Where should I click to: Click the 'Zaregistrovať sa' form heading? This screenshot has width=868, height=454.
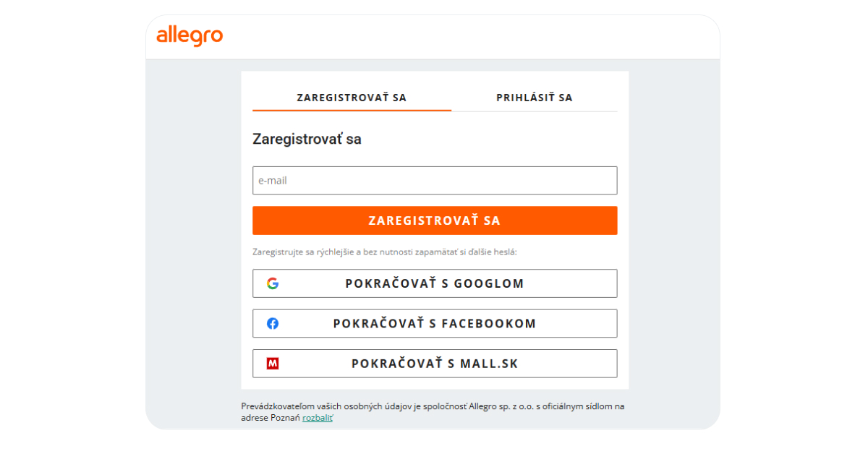click(307, 139)
